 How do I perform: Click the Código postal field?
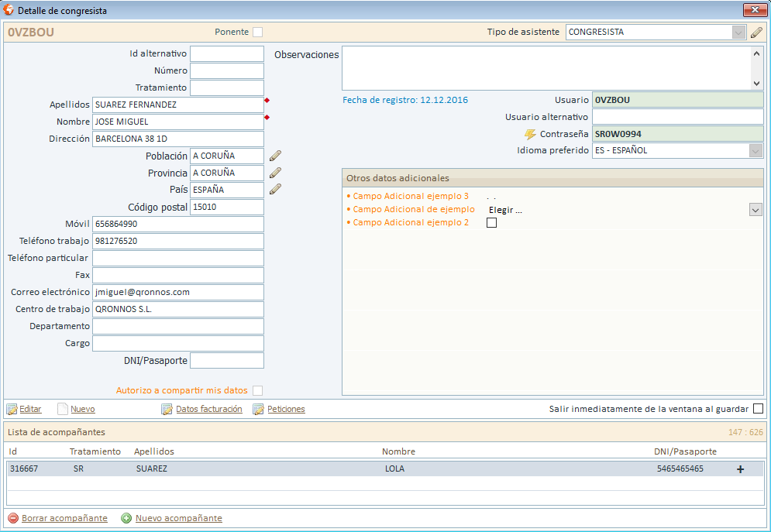227,207
